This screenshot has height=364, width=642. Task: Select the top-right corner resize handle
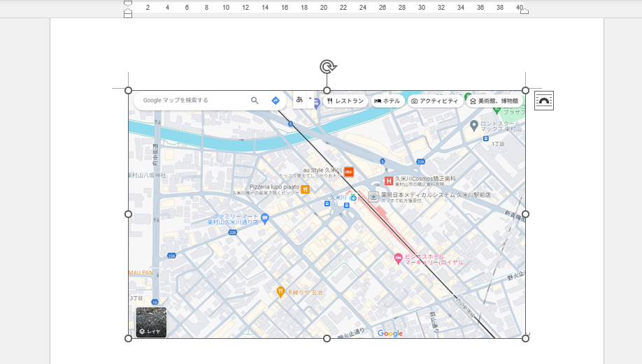point(526,90)
